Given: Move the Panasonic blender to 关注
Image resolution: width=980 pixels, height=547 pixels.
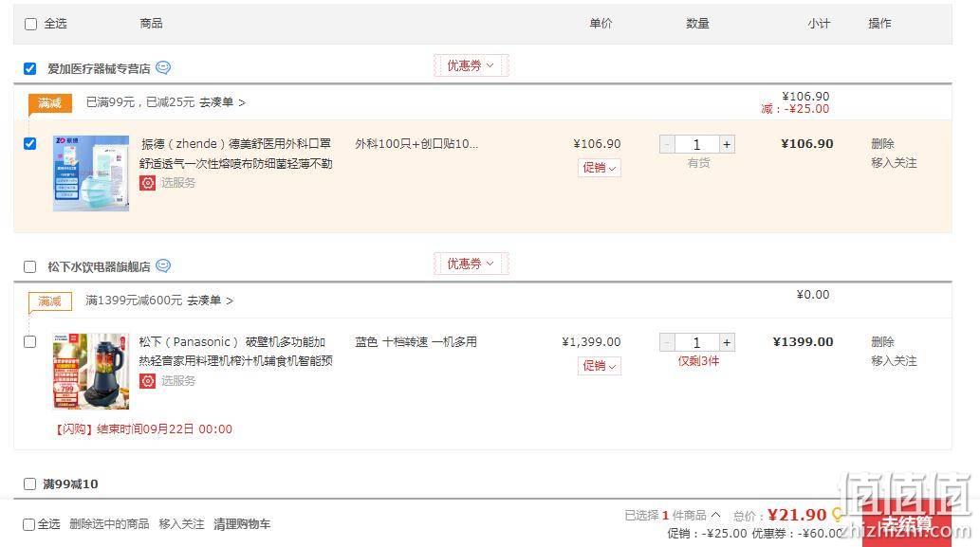Looking at the screenshot, I should click(894, 361).
